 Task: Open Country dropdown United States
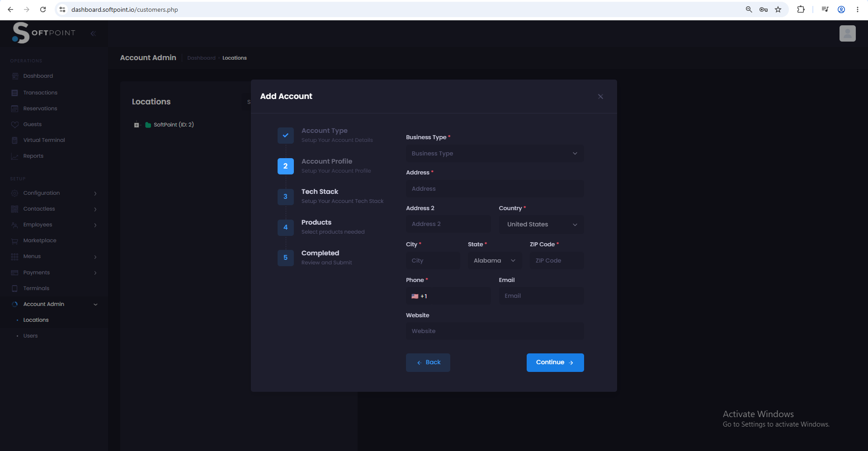tap(541, 225)
